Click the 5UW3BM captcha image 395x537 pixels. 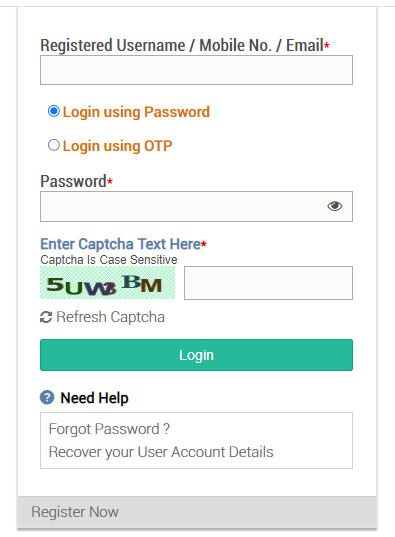coord(108,283)
